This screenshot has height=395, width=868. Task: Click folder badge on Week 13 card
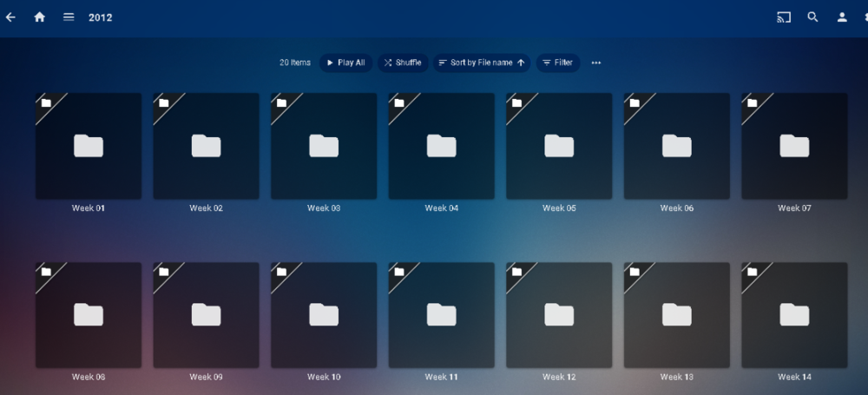coord(635,272)
